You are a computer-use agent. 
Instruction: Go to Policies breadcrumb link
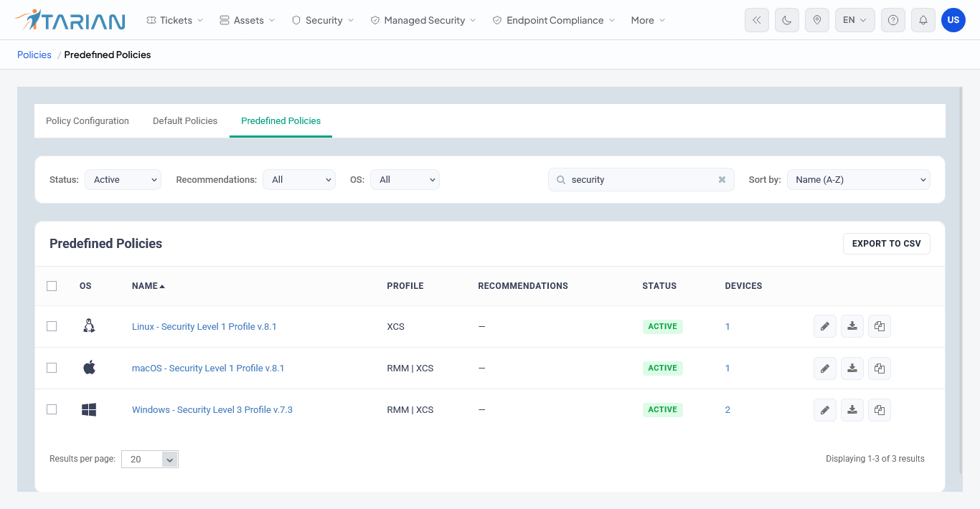[34, 54]
